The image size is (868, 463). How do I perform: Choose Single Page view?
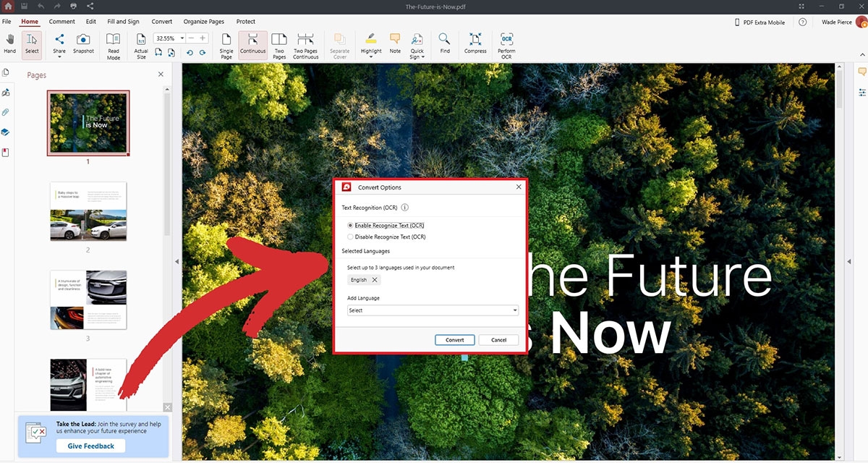pos(226,46)
